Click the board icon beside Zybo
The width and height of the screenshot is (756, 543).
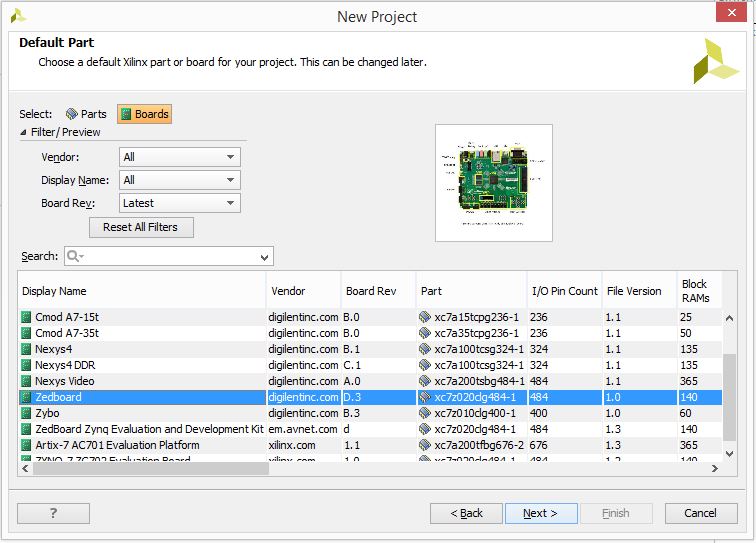(x=26, y=413)
